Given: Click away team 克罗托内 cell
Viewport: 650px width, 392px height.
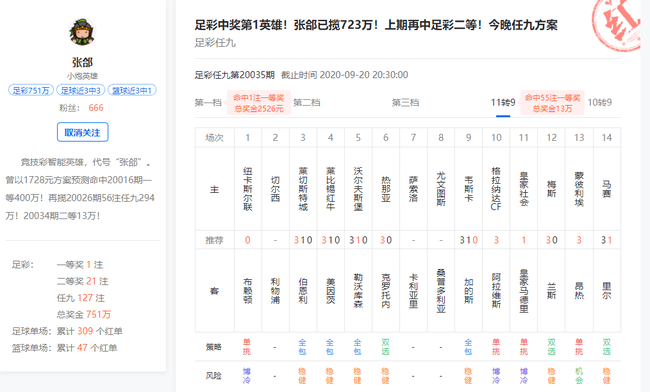Looking at the screenshot, I should tap(386, 291).
